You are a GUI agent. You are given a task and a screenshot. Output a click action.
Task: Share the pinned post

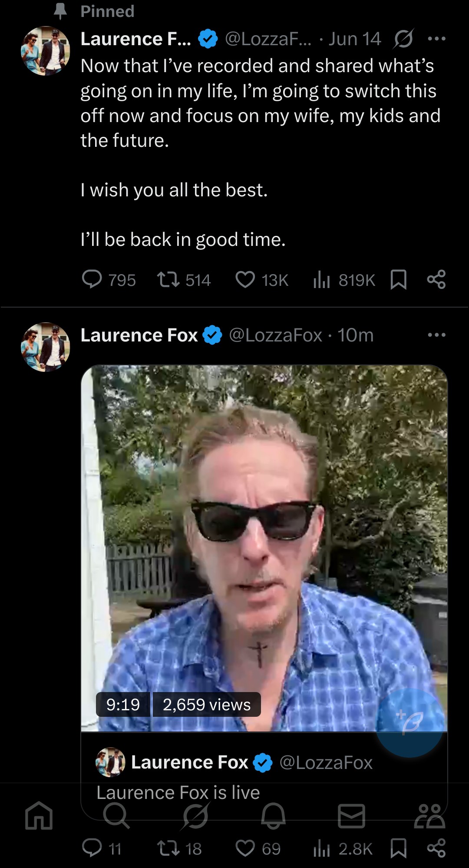tap(436, 280)
